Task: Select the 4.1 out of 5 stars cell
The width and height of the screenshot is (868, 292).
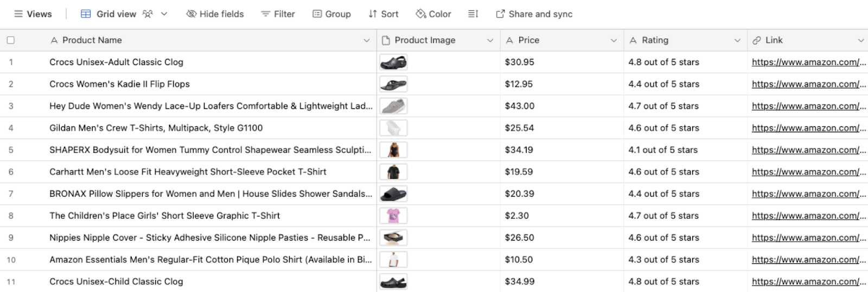Action: click(x=685, y=150)
